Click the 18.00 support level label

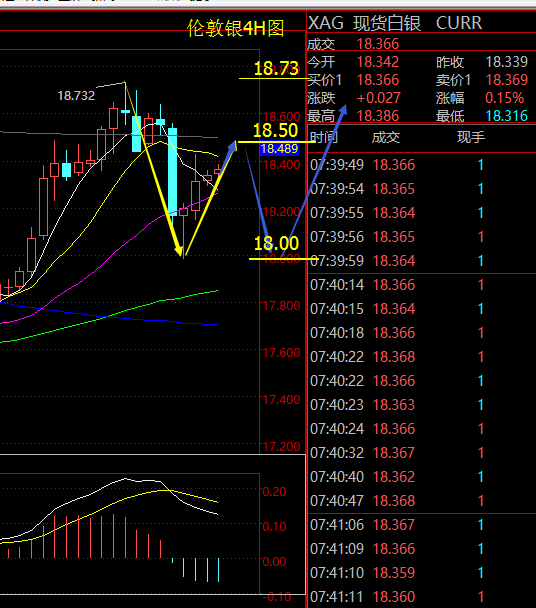[x=276, y=244]
